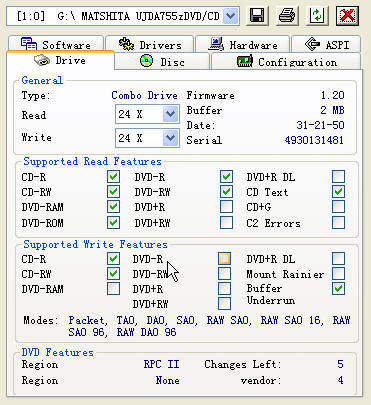Toggle DVD-ROM read feature checkbox
Image resolution: width=371 pixels, height=405 pixels.
(113, 223)
